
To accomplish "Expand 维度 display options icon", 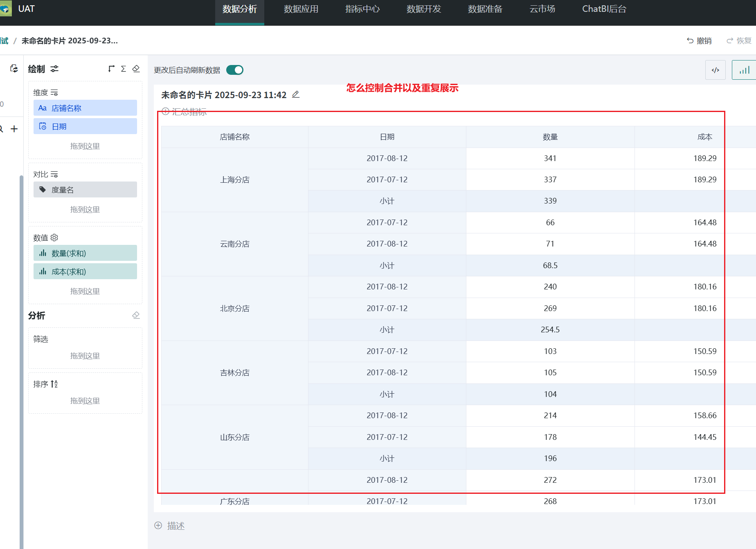I will (x=54, y=93).
